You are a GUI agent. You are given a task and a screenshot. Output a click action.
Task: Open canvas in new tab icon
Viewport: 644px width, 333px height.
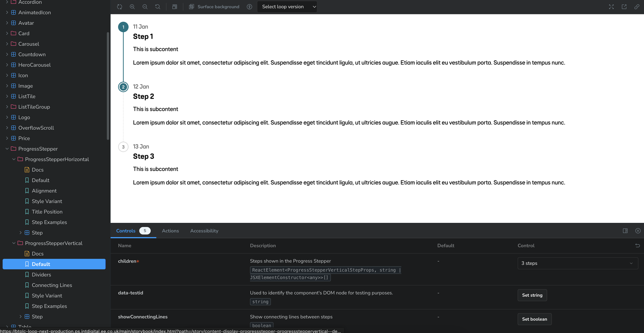pyautogui.click(x=624, y=7)
